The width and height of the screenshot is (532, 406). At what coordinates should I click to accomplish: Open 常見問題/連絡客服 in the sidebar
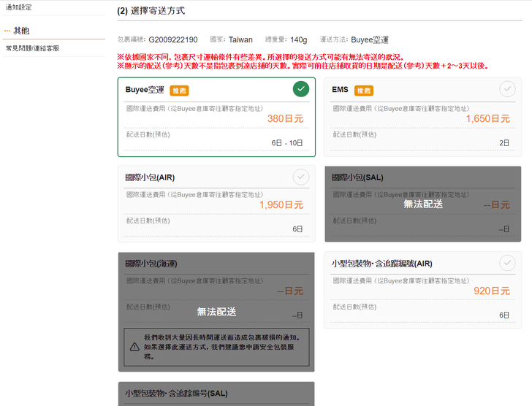[x=32, y=48]
